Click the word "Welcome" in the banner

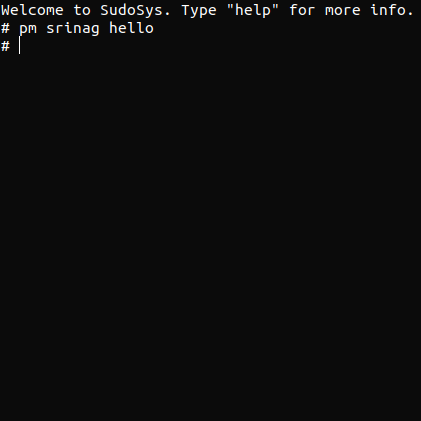coord(32,10)
